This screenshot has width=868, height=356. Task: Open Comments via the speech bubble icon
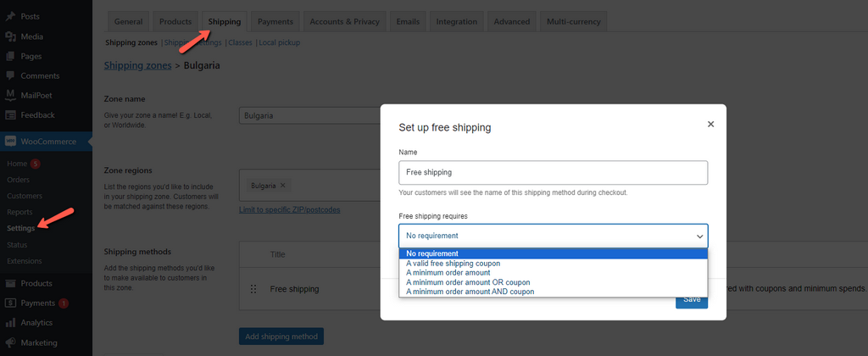point(10,75)
